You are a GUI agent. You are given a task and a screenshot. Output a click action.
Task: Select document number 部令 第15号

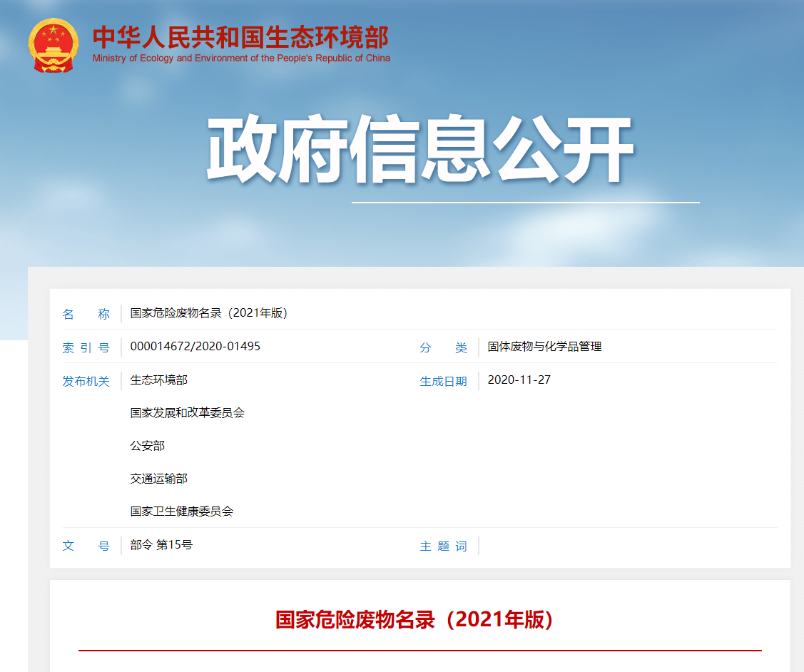tap(161, 544)
